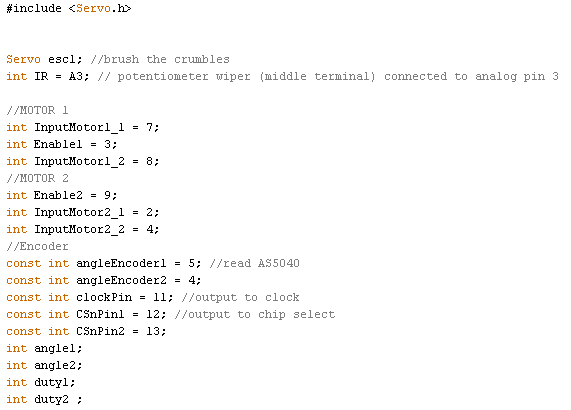
Task: Click on InputMotor1_1 = 7 line
Action: coord(83,127)
